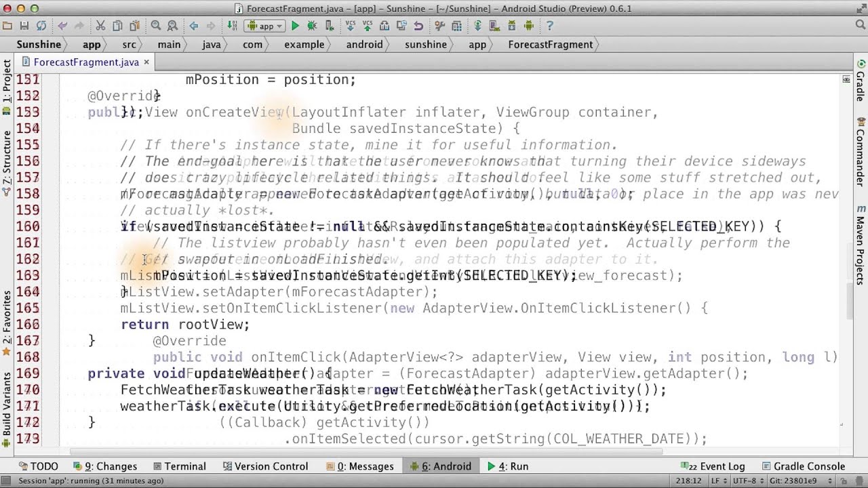Click the Sunshine breadcrumb

pyautogui.click(x=39, y=45)
